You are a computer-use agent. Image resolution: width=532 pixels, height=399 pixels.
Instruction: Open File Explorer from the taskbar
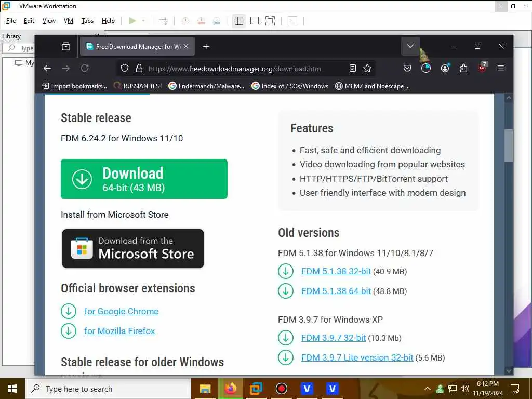tap(205, 389)
